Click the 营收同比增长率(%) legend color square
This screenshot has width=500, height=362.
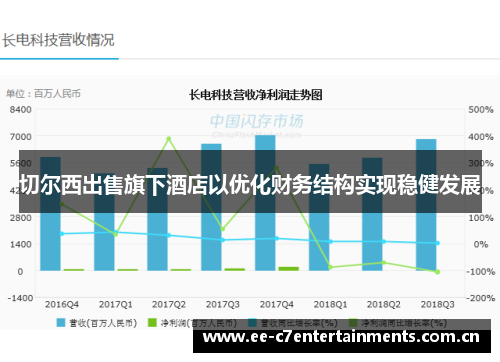pyautogui.click(x=252, y=323)
